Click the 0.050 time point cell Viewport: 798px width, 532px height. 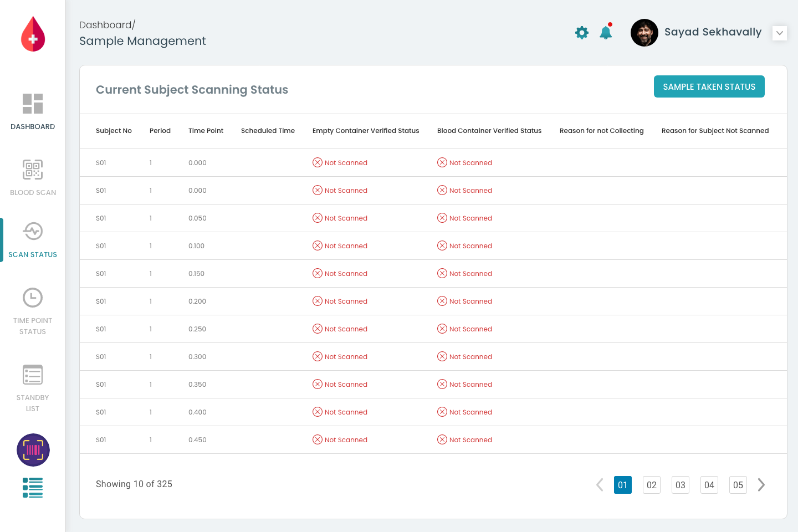tap(197, 218)
